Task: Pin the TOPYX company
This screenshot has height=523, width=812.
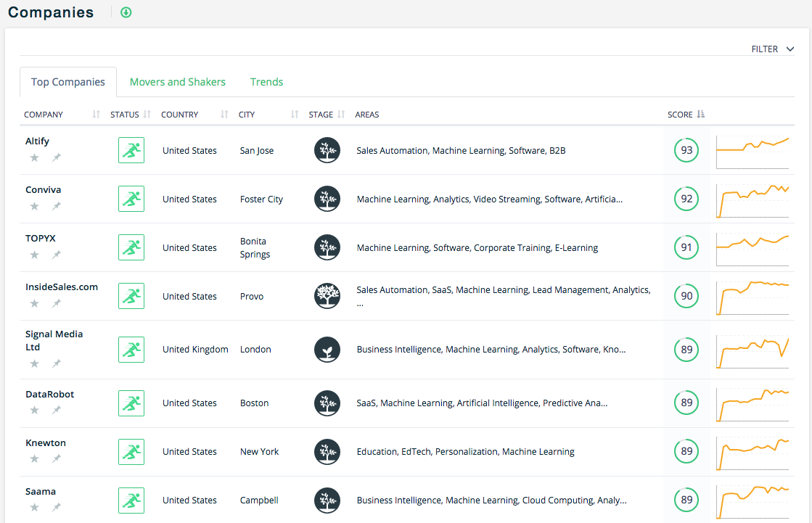Action: coord(57,255)
